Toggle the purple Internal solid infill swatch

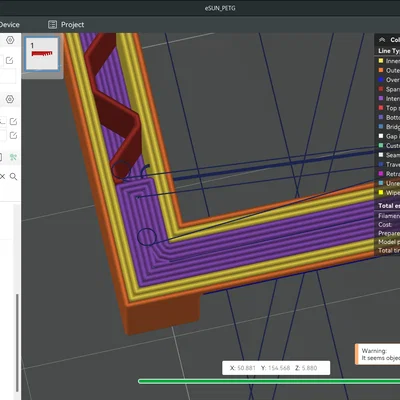point(381,98)
